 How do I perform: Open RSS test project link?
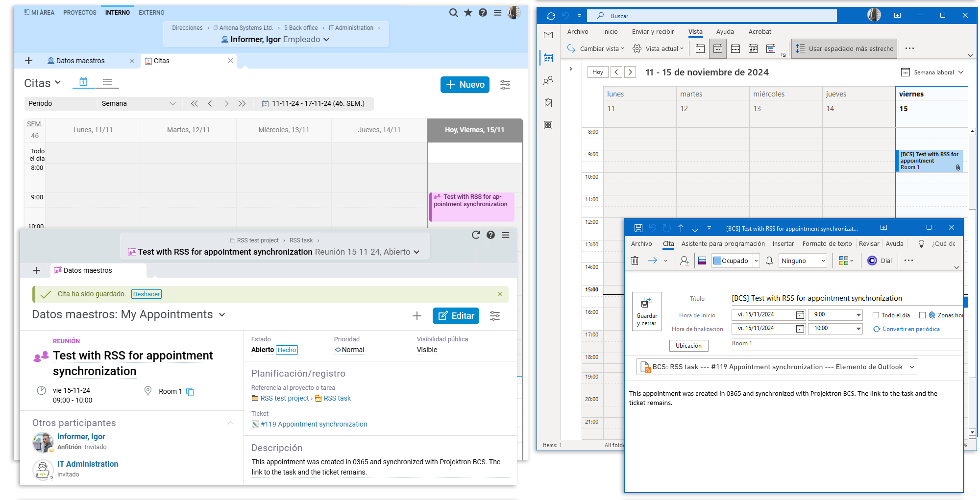pos(285,398)
